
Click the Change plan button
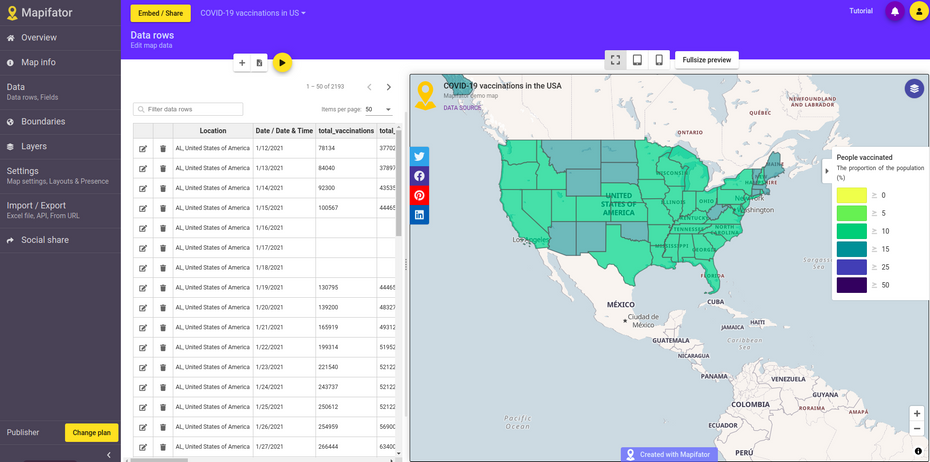(91, 433)
